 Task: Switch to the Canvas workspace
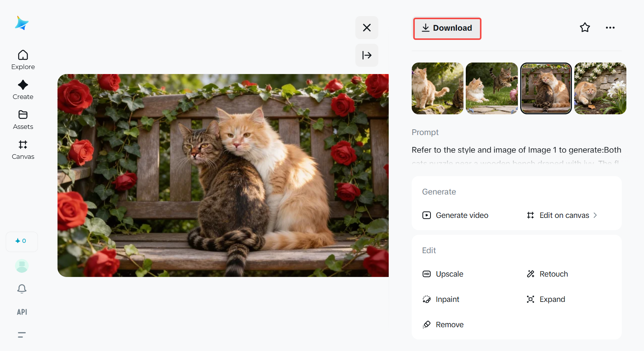coord(23,150)
